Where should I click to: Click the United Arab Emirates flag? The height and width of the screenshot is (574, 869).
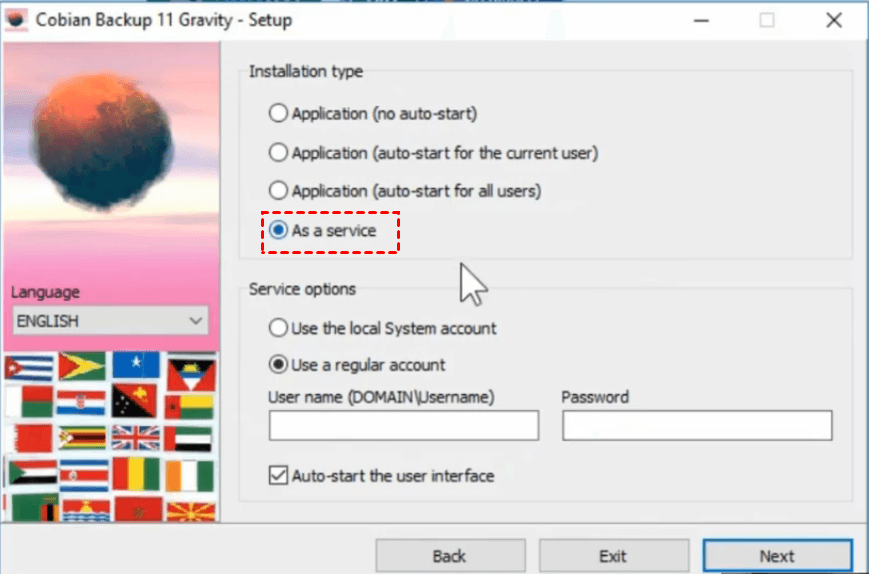(x=188, y=439)
